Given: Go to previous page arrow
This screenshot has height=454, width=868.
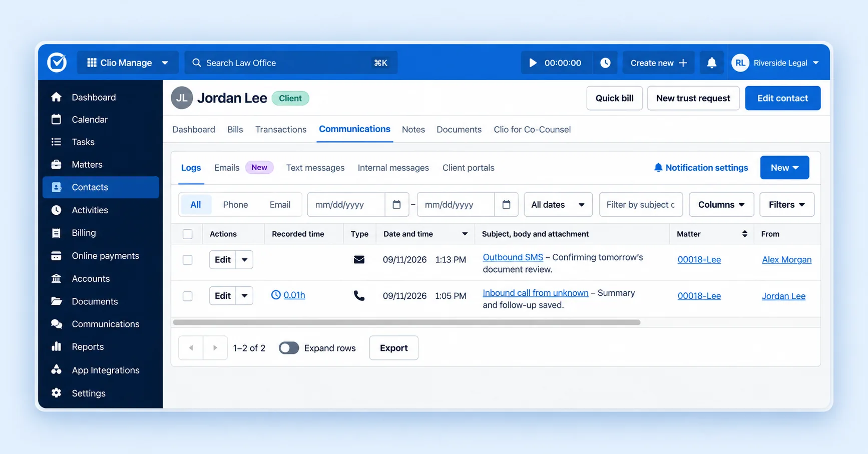Looking at the screenshot, I should 191,348.
